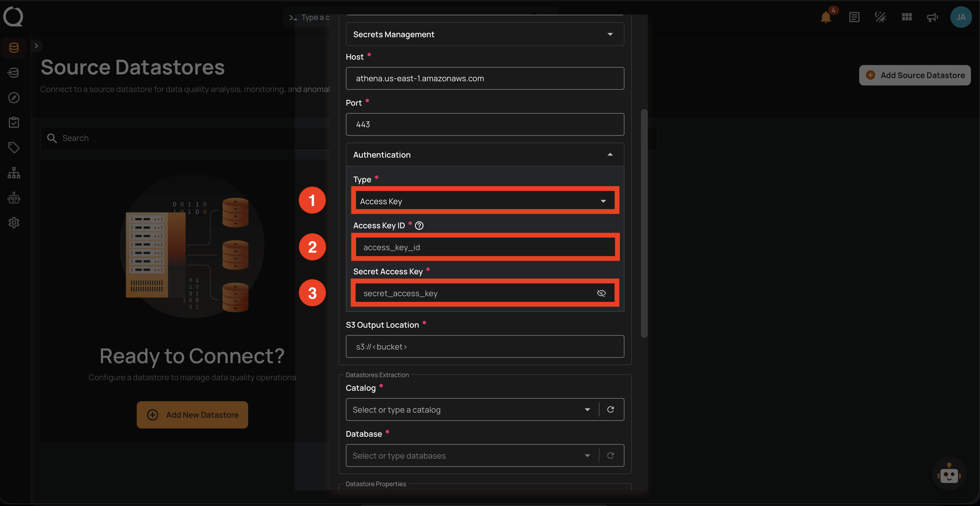Image resolution: width=980 pixels, height=506 pixels.
Task: Open the hierarchy sidebar icon
Action: click(14, 173)
